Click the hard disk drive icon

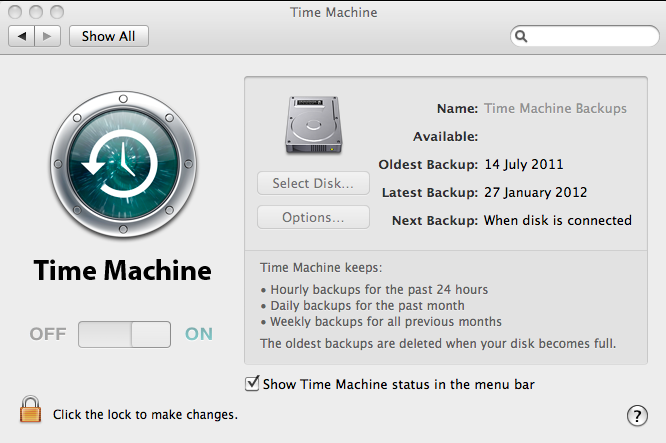click(313, 125)
